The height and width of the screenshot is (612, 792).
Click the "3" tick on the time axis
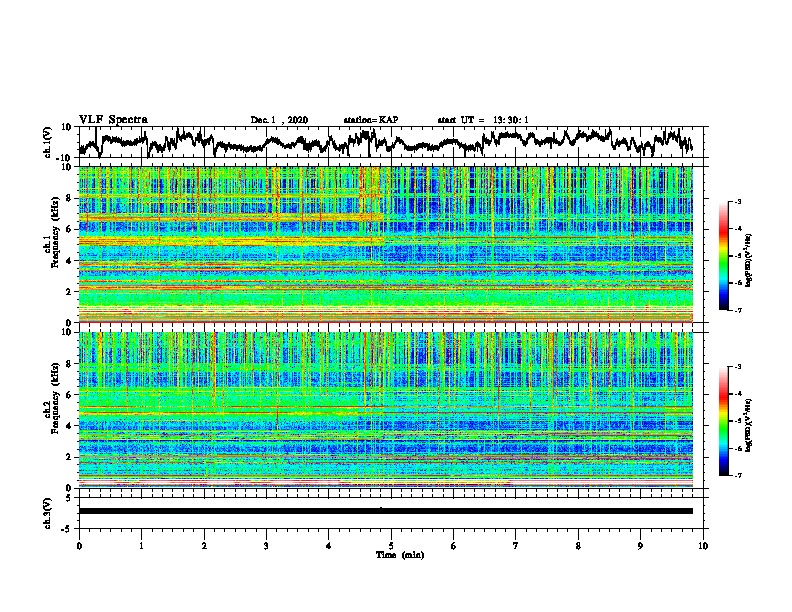[266, 546]
